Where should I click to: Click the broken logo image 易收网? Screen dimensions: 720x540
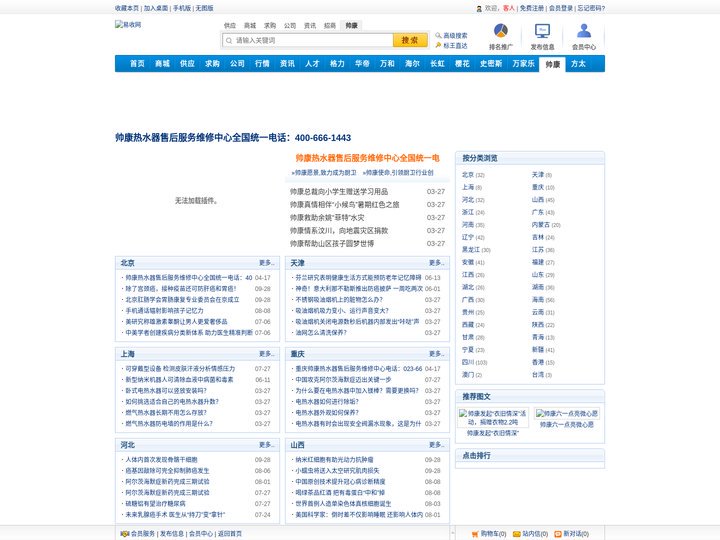(128, 24)
